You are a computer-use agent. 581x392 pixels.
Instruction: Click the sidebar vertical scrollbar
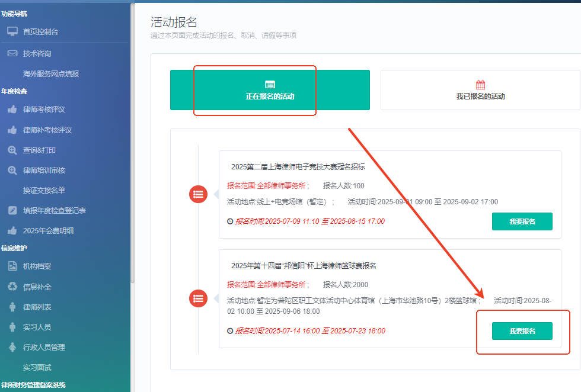[x=133, y=142]
